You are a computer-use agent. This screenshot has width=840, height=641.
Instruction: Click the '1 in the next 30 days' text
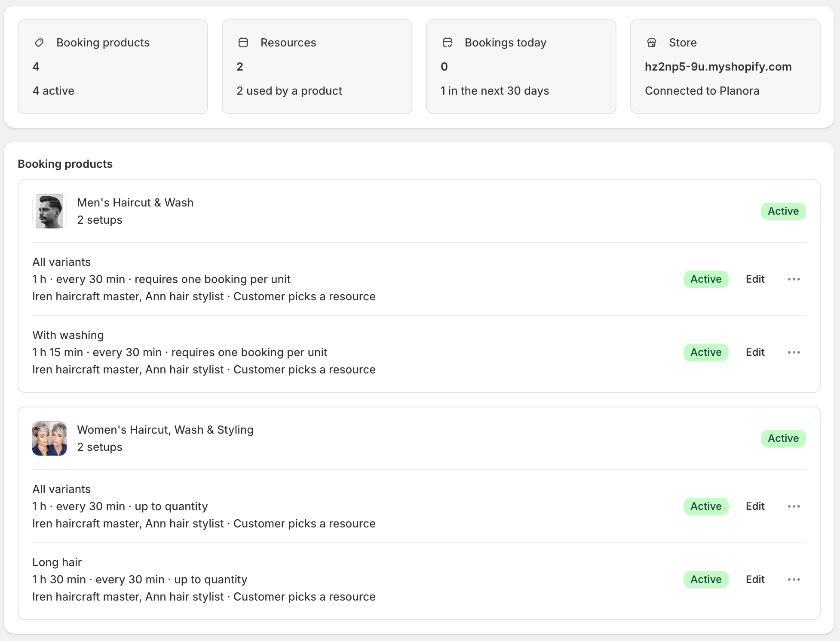[495, 91]
